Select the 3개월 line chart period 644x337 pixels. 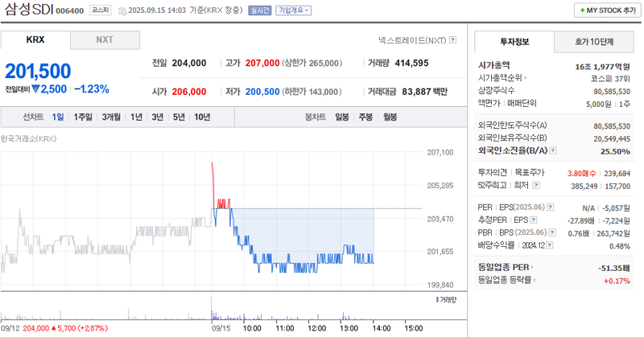111,117
